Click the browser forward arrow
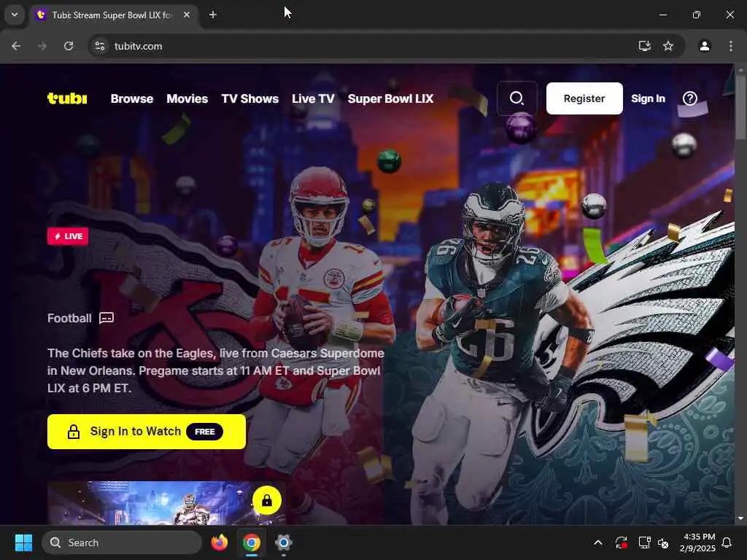The height and width of the screenshot is (560, 747). click(x=42, y=46)
